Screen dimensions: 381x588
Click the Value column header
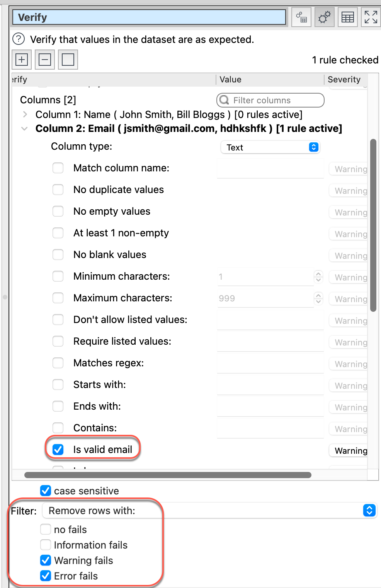(231, 80)
